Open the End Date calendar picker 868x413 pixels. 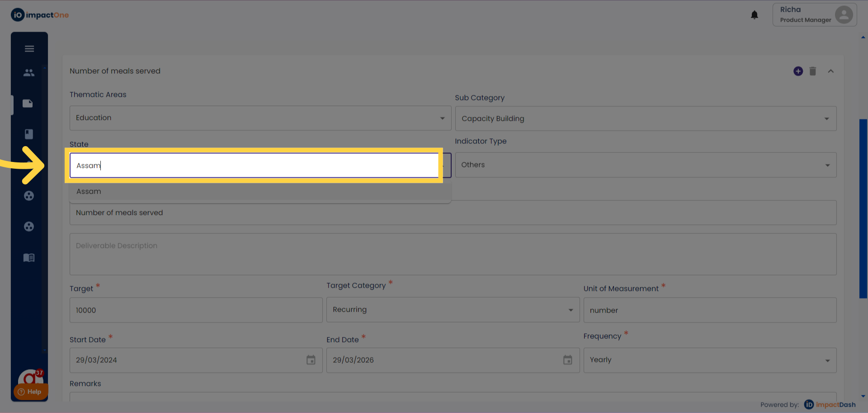point(567,360)
